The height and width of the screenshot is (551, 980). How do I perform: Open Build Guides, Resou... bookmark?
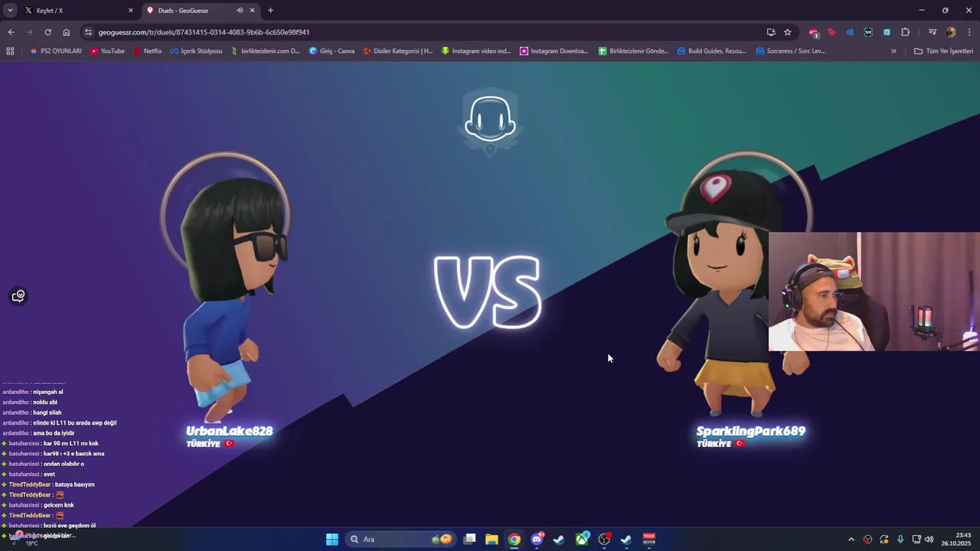click(x=712, y=51)
